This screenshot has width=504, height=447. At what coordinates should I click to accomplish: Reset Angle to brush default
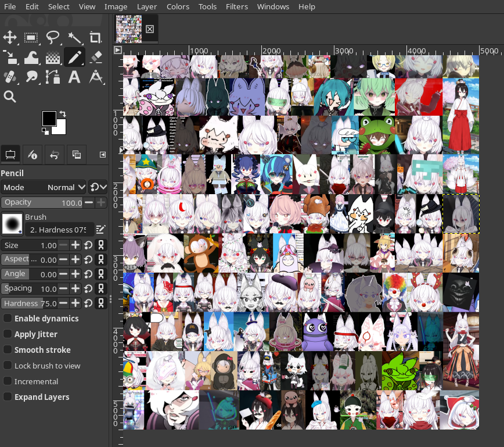tap(88, 274)
